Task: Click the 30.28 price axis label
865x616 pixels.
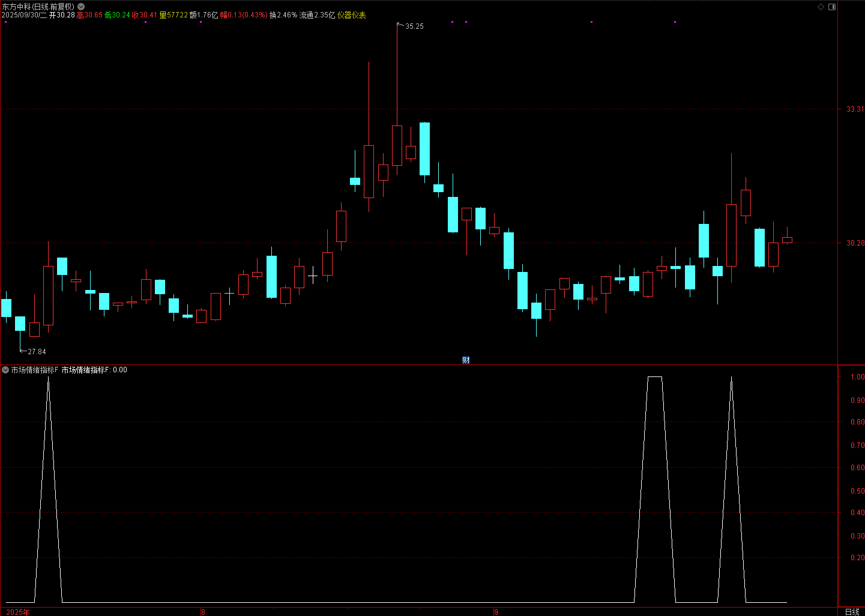Action: 855,243
